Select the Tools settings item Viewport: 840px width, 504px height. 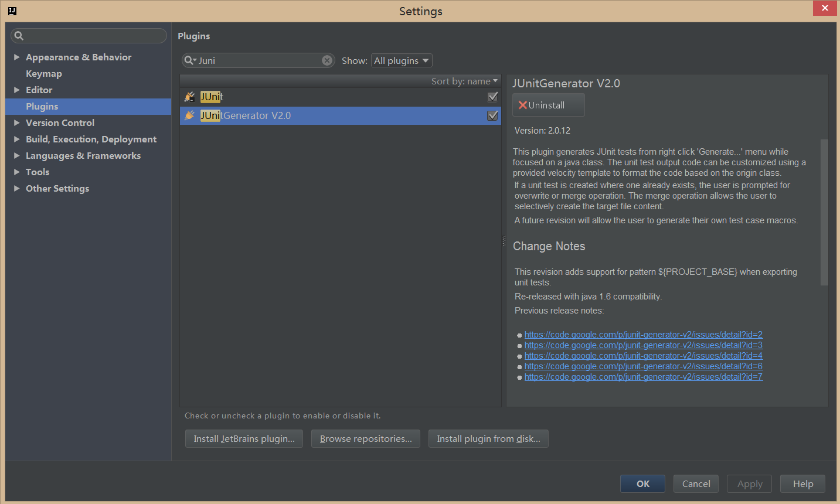pos(38,172)
